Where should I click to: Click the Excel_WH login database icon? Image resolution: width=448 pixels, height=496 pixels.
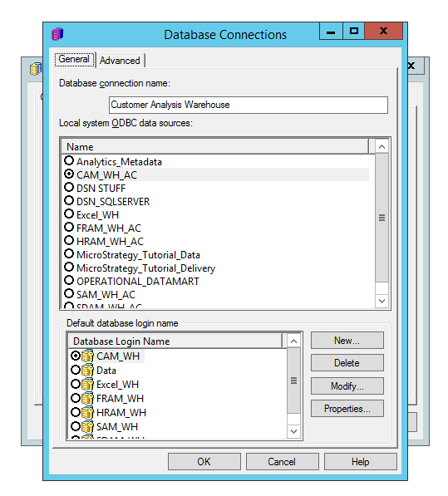[x=87, y=385]
